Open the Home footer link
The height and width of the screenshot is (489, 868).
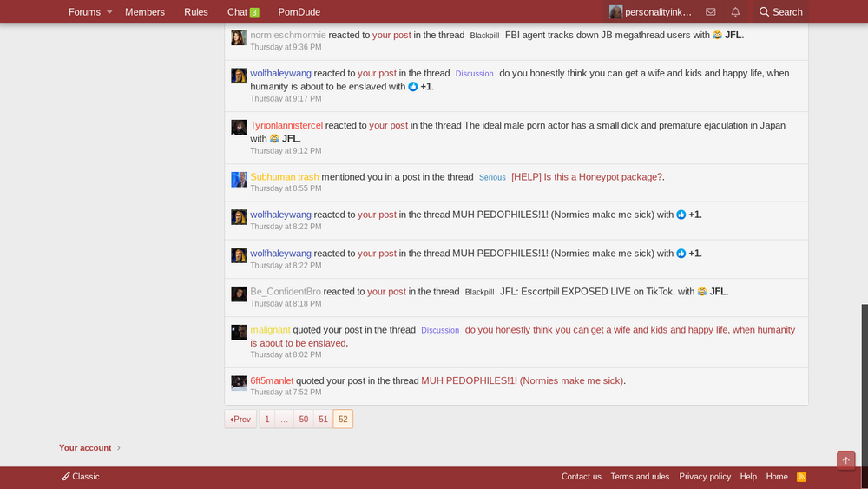point(777,477)
